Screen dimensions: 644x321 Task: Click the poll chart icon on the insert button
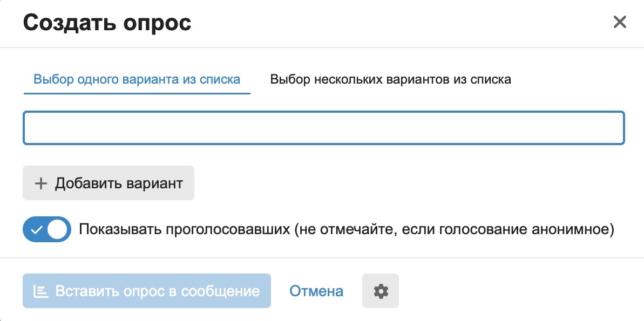[40, 291]
